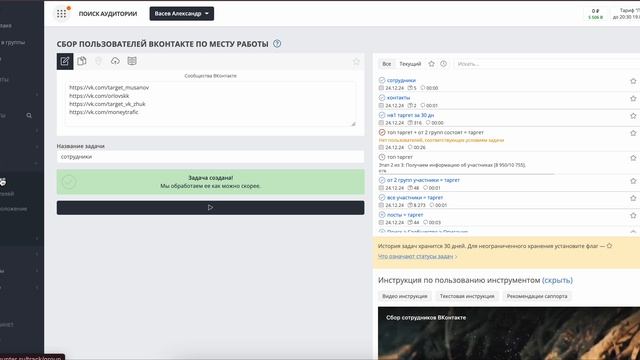Open the 'Текстовая инструкция' tab
The width and height of the screenshot is (640, 360).
pyautogui.click(x=467, y=296)
